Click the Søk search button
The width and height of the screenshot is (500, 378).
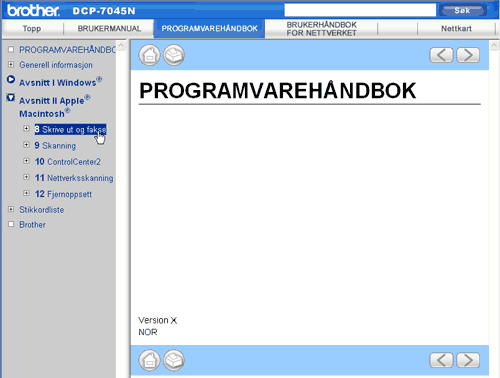462,10
